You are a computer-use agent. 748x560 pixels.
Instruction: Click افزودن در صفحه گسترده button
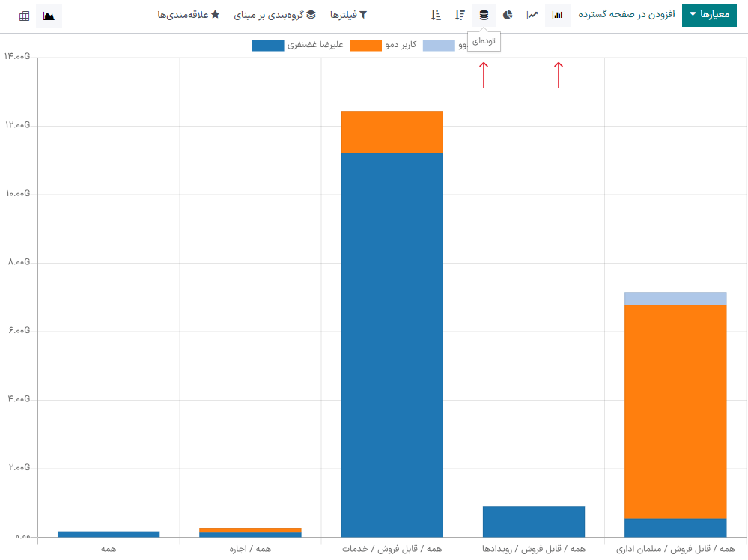click(x=626, y=15)
